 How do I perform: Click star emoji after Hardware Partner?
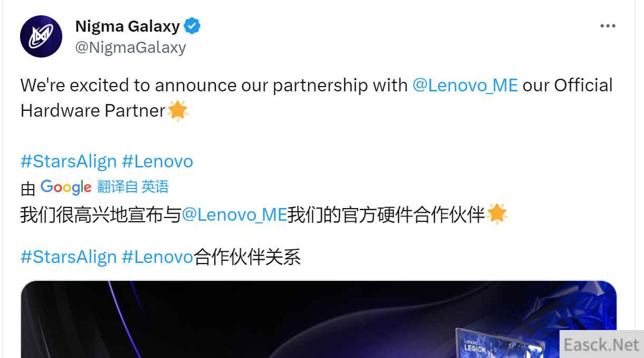tap(177, 111)
